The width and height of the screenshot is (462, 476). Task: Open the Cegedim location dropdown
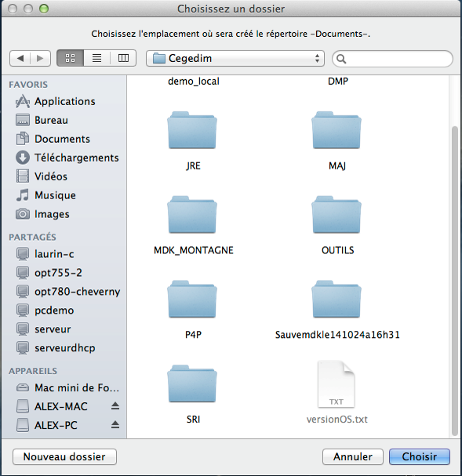(x=235, y=58)
